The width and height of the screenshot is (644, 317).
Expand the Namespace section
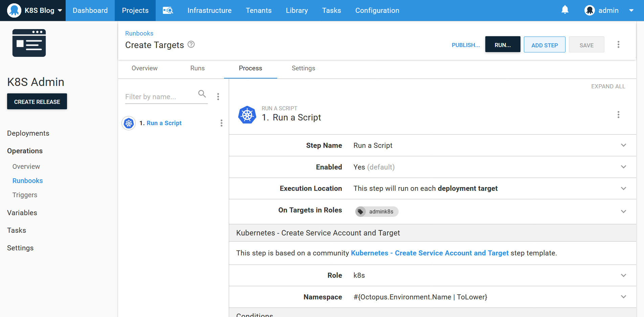click(623, 297)
